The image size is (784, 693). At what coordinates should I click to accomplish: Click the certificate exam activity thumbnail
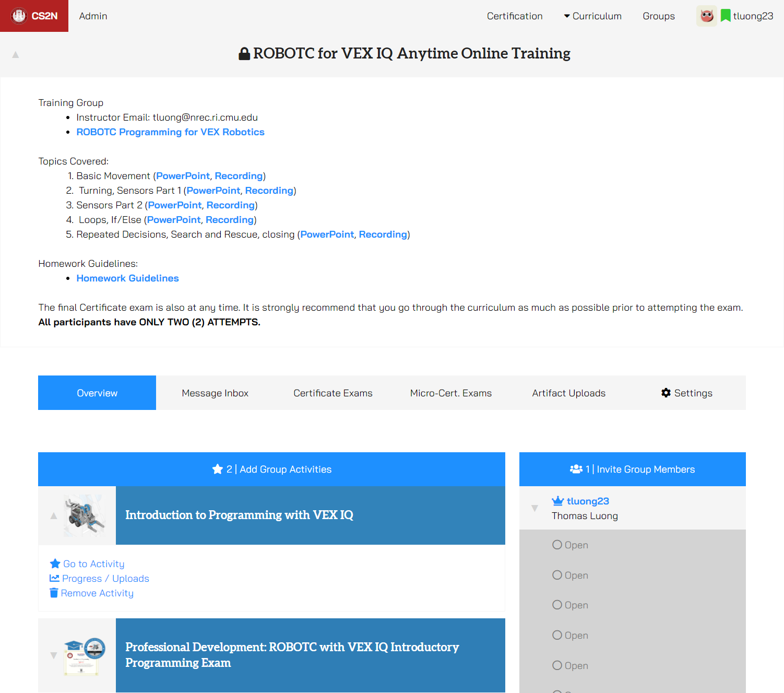85,656
